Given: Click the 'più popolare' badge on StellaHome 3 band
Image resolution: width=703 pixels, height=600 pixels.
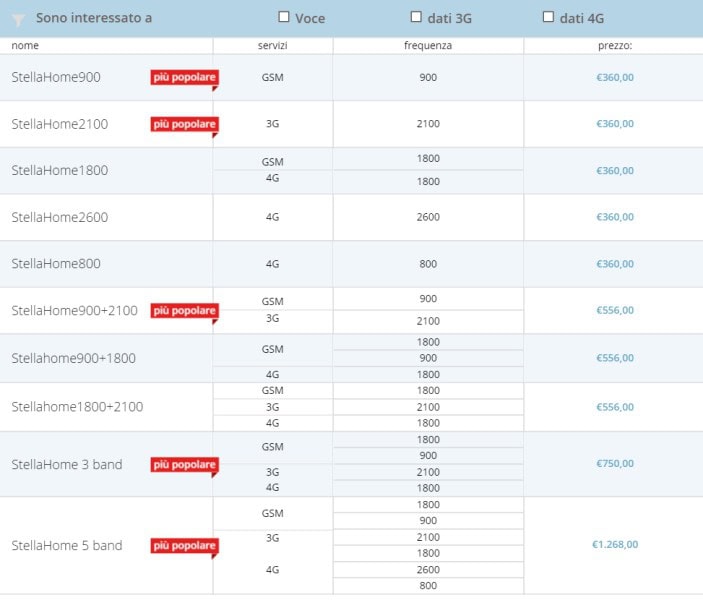Looking at the screenshot, I should pos(184,465).
